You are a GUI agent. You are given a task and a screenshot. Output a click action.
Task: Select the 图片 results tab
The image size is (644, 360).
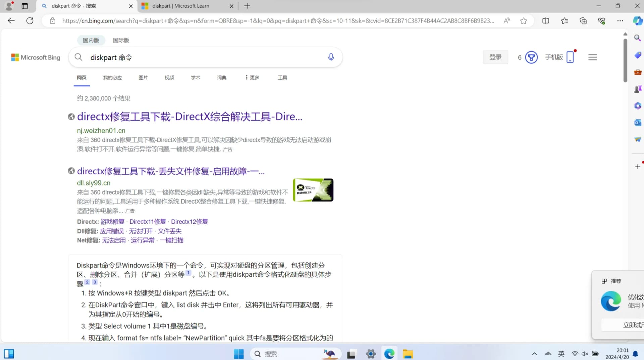click(x=143, y=78)
